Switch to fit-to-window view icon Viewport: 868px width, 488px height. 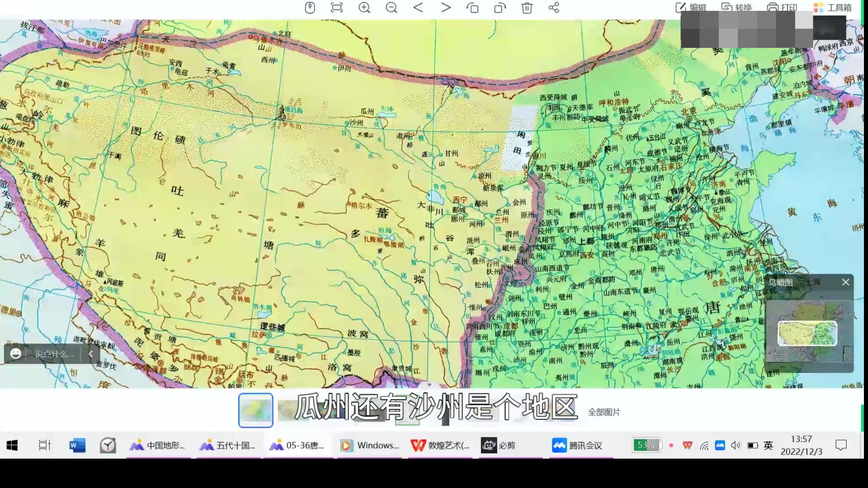coord(337,8)
